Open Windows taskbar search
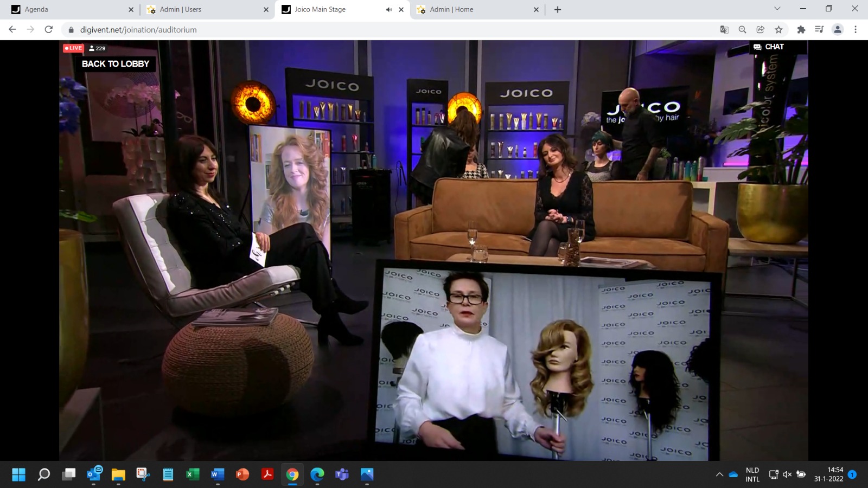Image resolution: width=868 pixels, height=488 pixels. (x=44, y=474)
